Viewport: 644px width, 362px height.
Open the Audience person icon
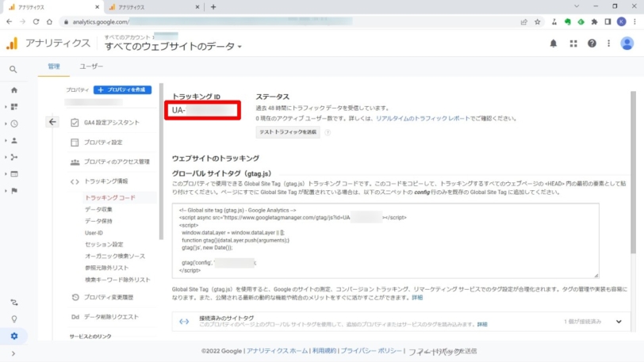[x=14, y=140]
